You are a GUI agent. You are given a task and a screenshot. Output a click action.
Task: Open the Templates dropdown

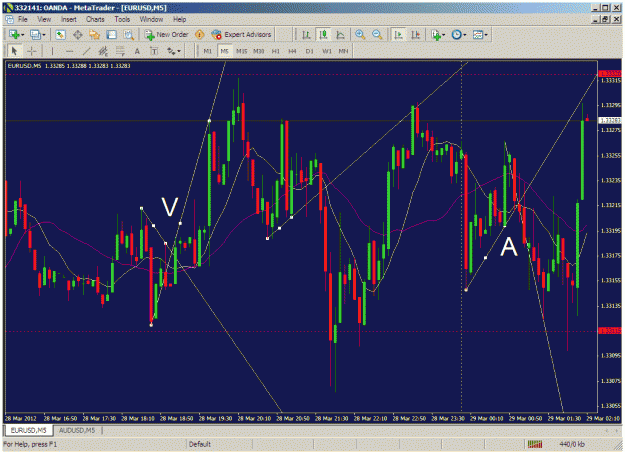tap(480, 35)
